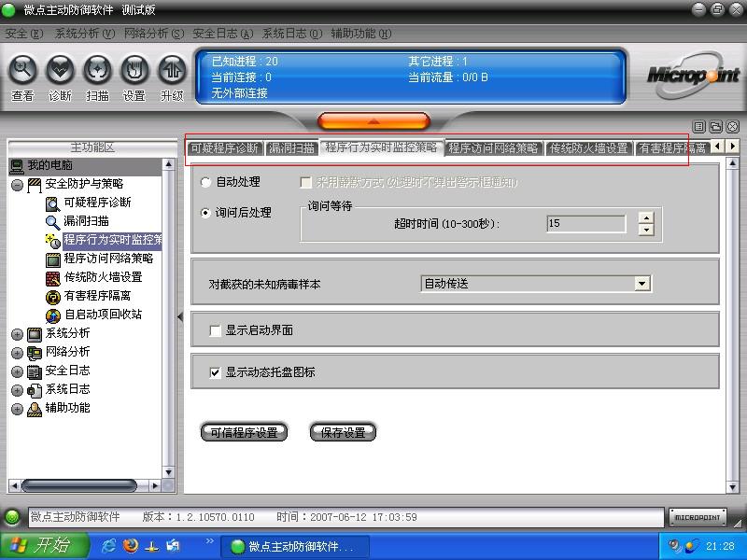747x560 pixels.
Task: Click the sidebar horizontal scrollbar thumb
Action: (x=79, y=485)
